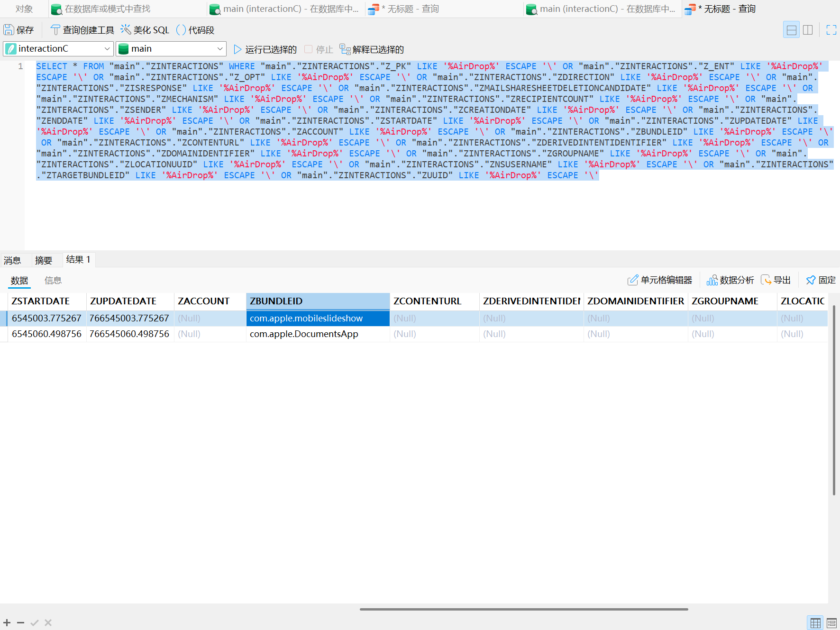The height and width of the screenshot is (630, 840).
Task: Delete record with minus icon
Action: point(20,622)
